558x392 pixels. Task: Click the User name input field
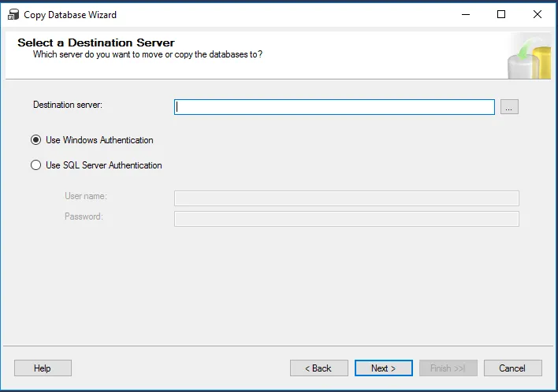(x=346, y=198)
